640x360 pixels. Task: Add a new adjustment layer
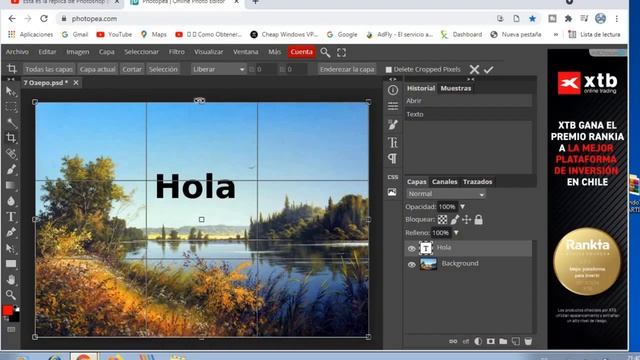click(478, 341)
